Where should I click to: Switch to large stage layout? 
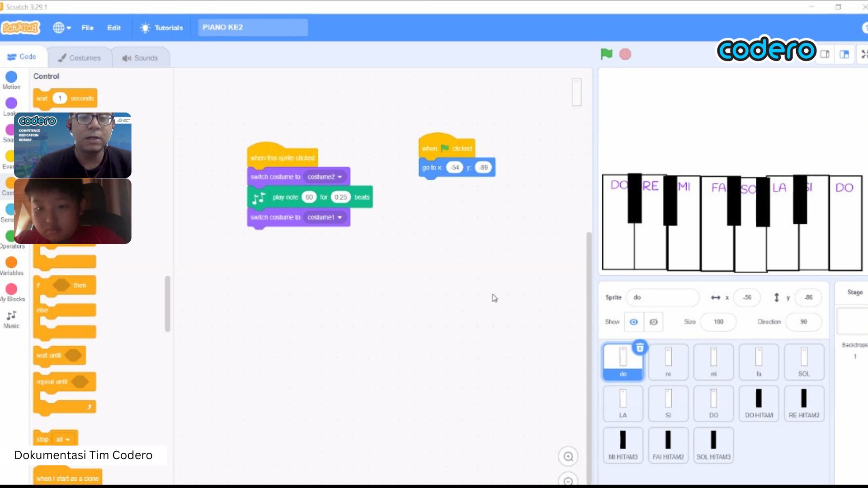coord(844,54)
